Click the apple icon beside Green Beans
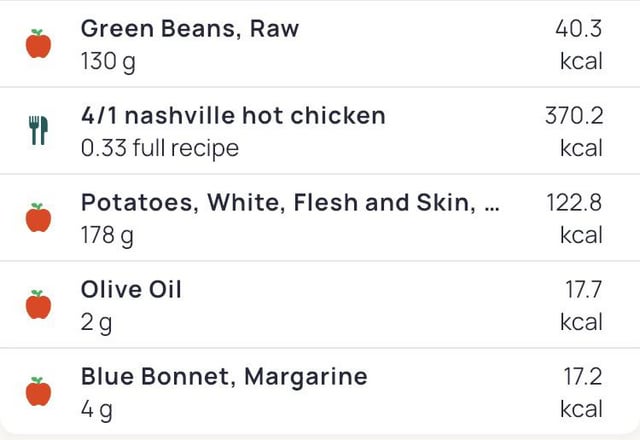The image size is (640, 440). coord(38,44)
